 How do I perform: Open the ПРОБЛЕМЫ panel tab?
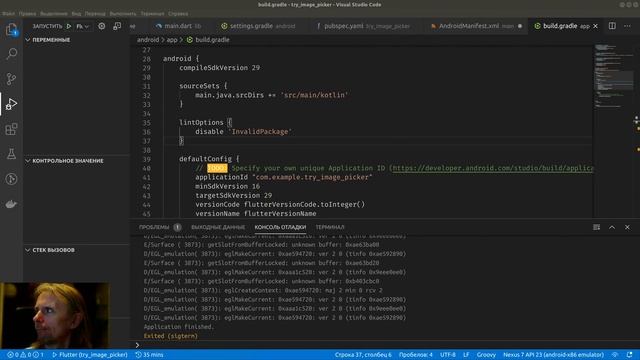[x=160, y=227]
